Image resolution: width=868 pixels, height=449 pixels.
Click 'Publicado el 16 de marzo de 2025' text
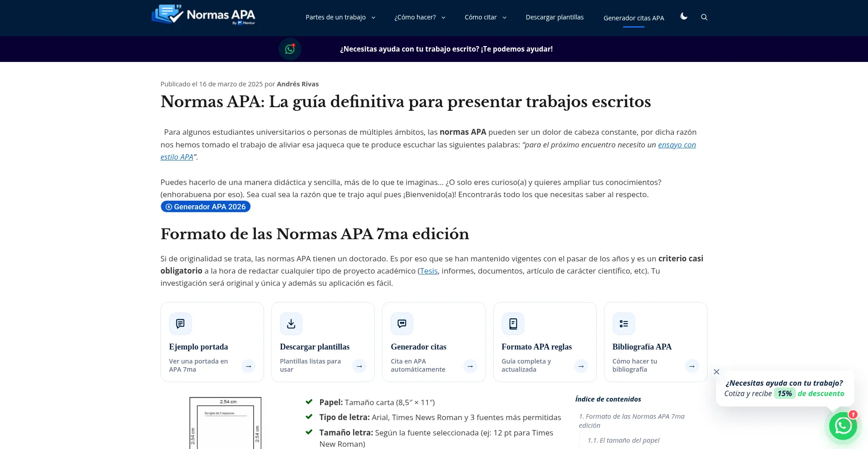212,84
